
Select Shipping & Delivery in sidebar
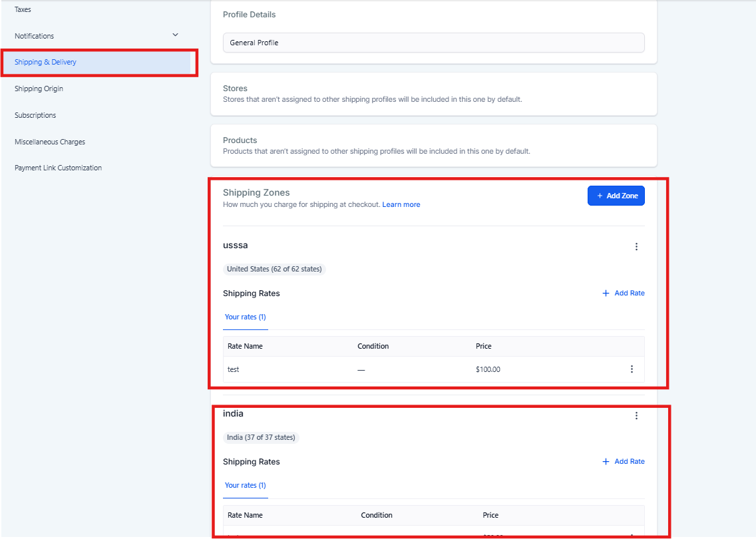(x=46, y=63)
